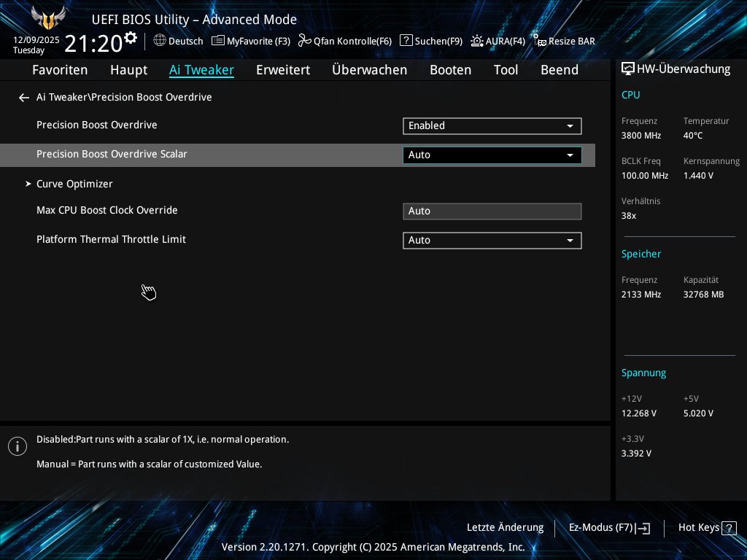Open the Beend exit tab
The height and width of the screenshot is (560, 747).
tap(560, 69)
